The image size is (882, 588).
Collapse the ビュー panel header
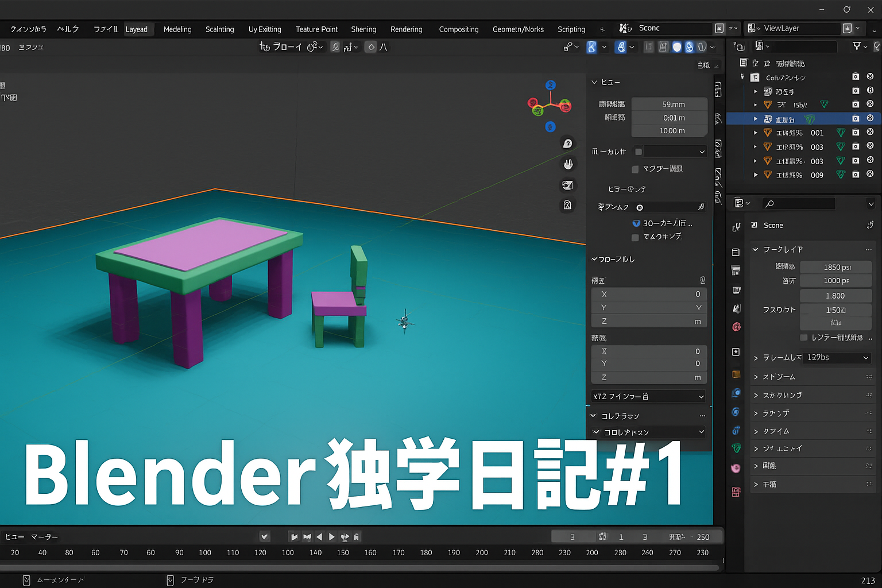606,82
